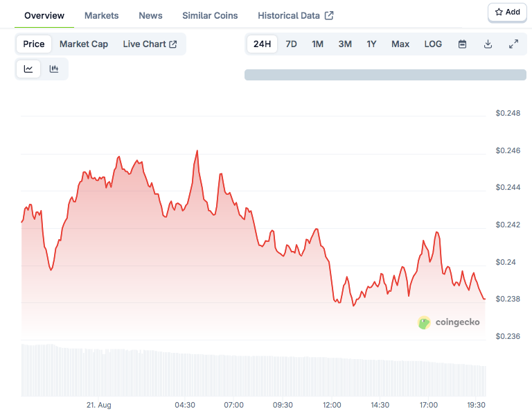The image size is (532, 418).
Task: Open Historical Data external link
Action: click(x=296, y=16)
